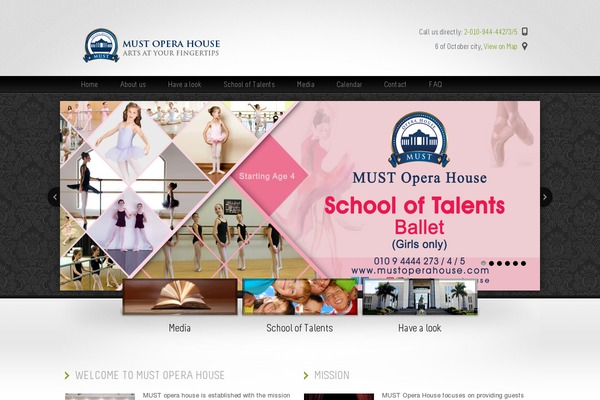Click School of Talents caption below thumbnail
This screenshot has width=600, height=400.
click(300, 328)
